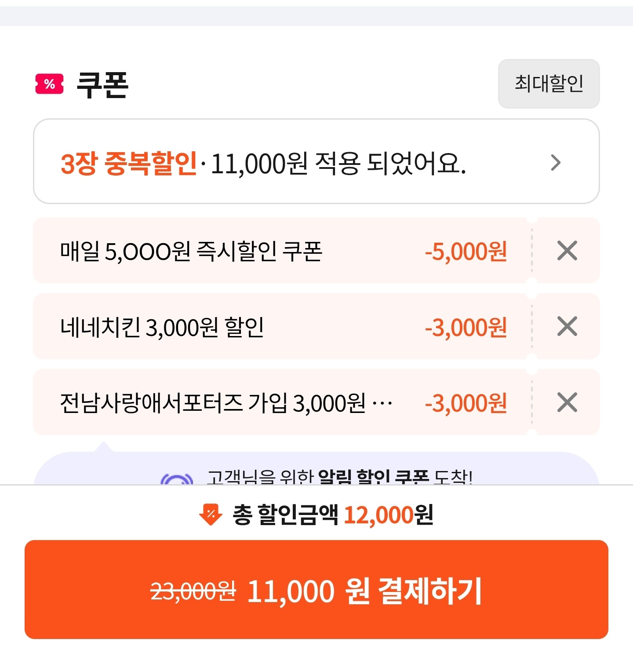This screenshot has width=633, height=672.
Task: Remove the 전남사랑애서포터즈 가입 coupon
Action: [x=567, y=402]
